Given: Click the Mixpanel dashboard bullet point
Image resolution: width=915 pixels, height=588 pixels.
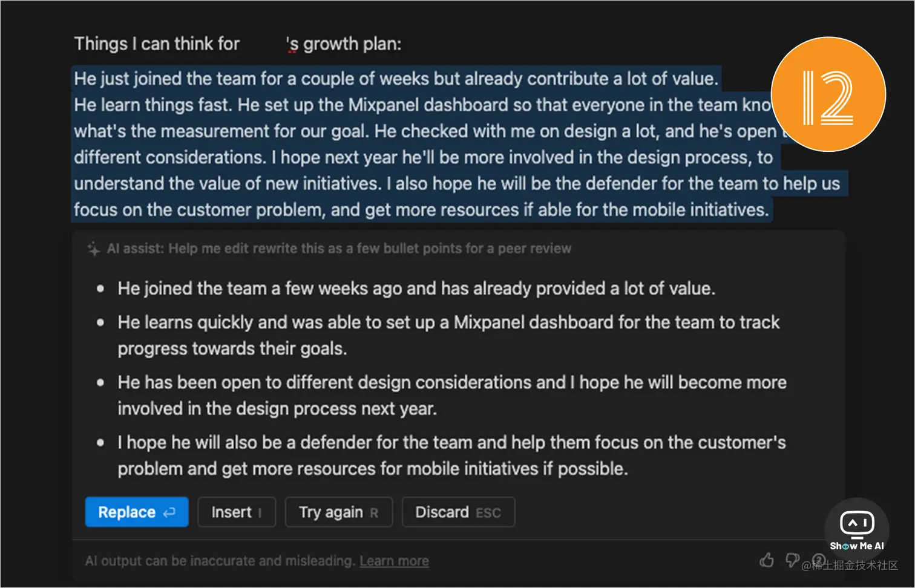Looking at the screenshot, I should pos(448,335).
